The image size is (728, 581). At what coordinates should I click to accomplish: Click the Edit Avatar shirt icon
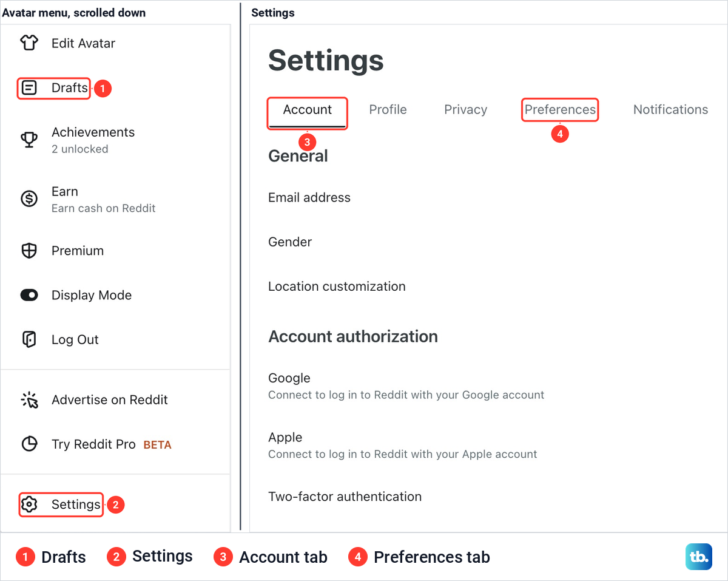coord(29,43)
